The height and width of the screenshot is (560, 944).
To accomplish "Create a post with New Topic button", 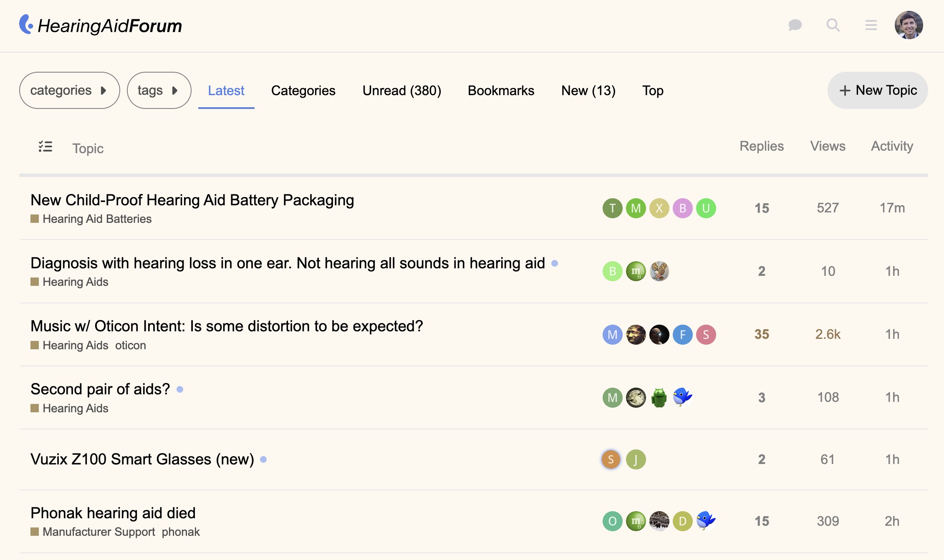I will (x=878, y=90).
